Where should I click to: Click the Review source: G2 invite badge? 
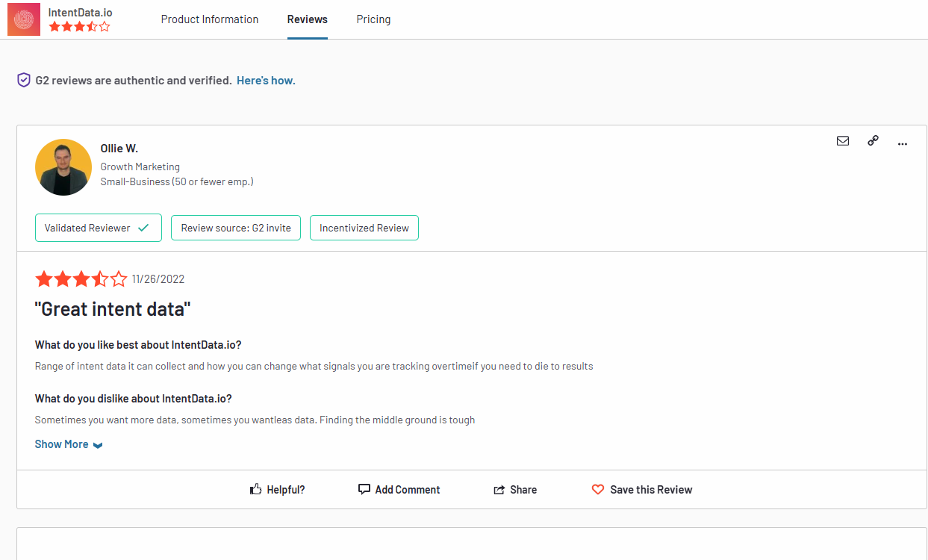click(x=236, y=228)
